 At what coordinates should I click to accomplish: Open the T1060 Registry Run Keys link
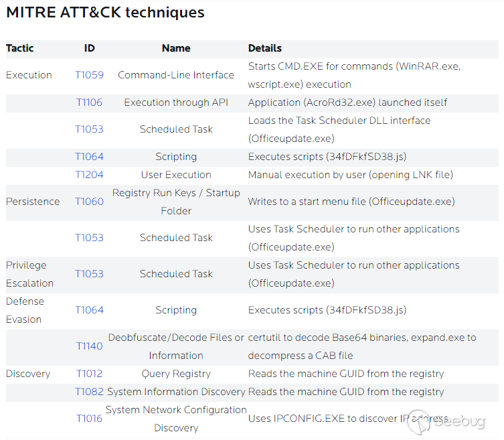(x=89, y=202)
